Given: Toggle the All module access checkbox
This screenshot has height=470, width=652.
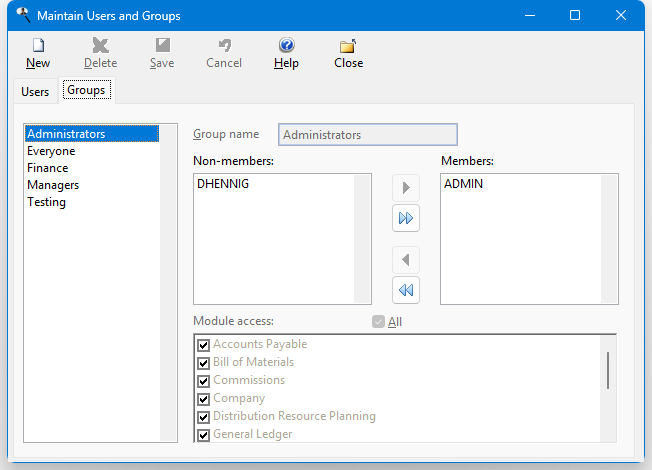Looking at the screenshot, I should pos(378,322).
